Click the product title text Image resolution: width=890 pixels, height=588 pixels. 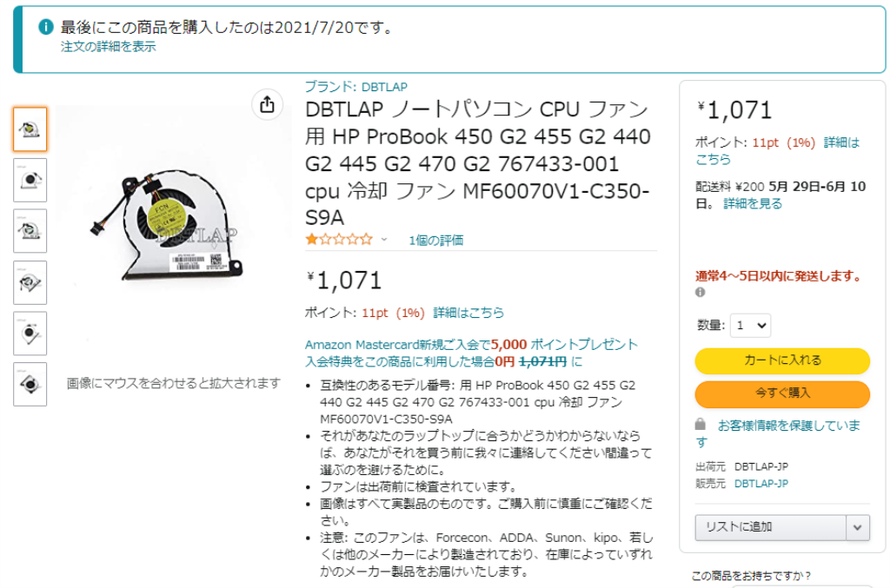(478, 163)
